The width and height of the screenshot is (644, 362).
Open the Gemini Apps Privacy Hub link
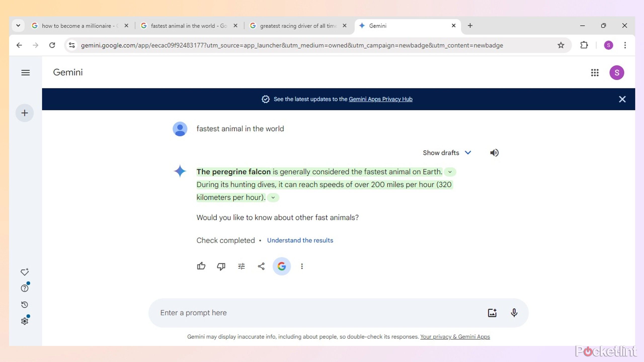380,99
